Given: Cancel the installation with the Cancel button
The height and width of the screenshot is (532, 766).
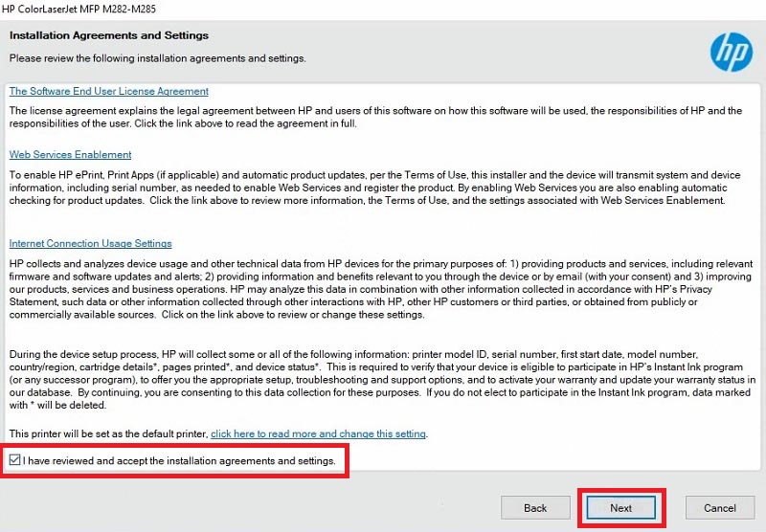Looking at the screenshot, I should tap(719, 508).
